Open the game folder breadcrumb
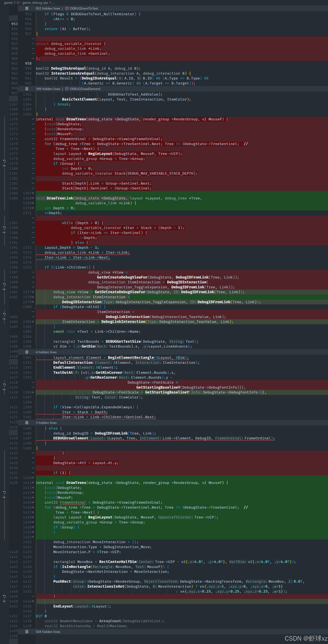This screenshot has width=328, height=644. click(x=8, y=2)
